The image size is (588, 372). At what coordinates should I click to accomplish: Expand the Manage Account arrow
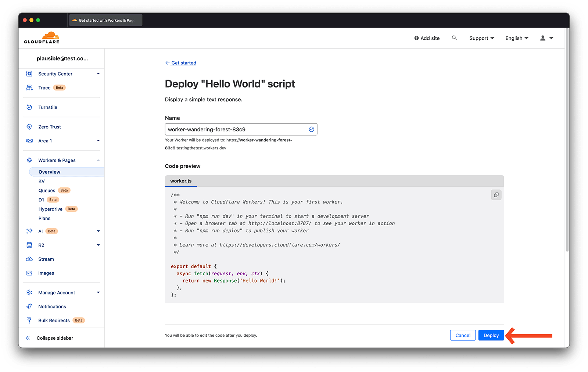tap(98, 293)
